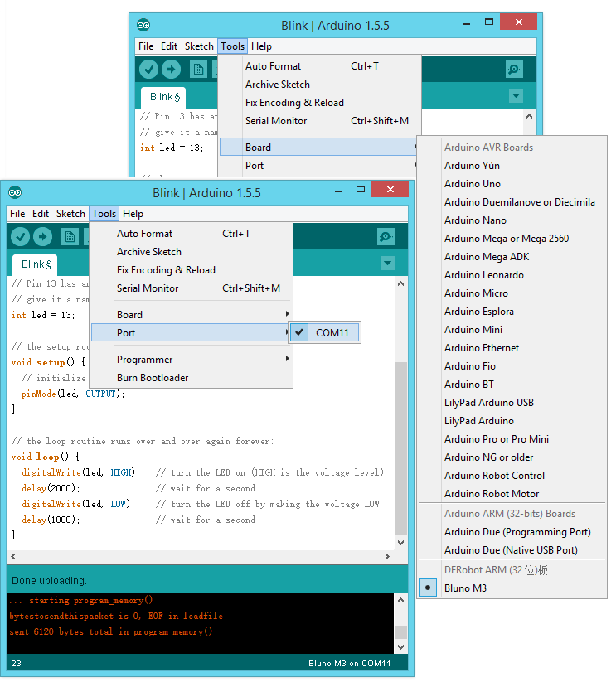Click editor horizontal scroll right arrow
This screenshot has height=687, width=616.
(386, 556)
